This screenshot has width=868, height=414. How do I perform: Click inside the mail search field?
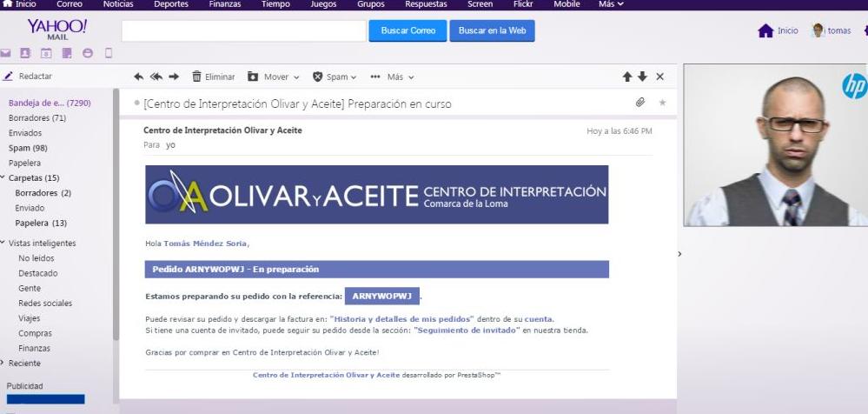(243, 31)
